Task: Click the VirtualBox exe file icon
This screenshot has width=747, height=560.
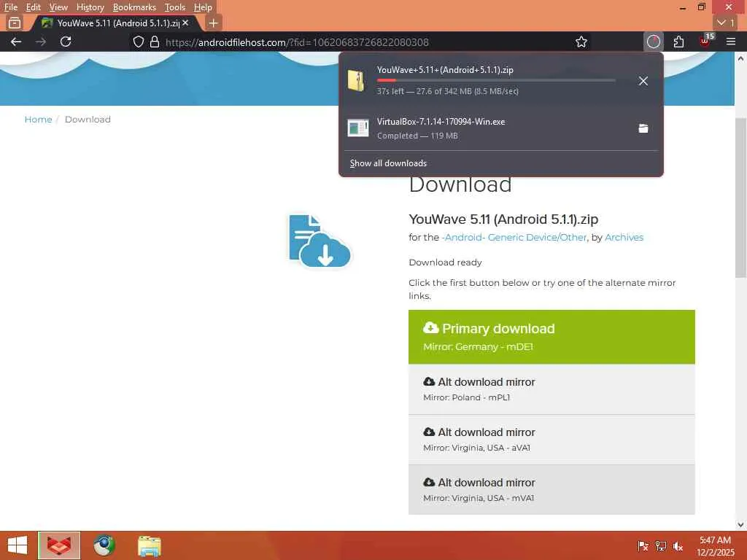Action: tap(357, 128)
